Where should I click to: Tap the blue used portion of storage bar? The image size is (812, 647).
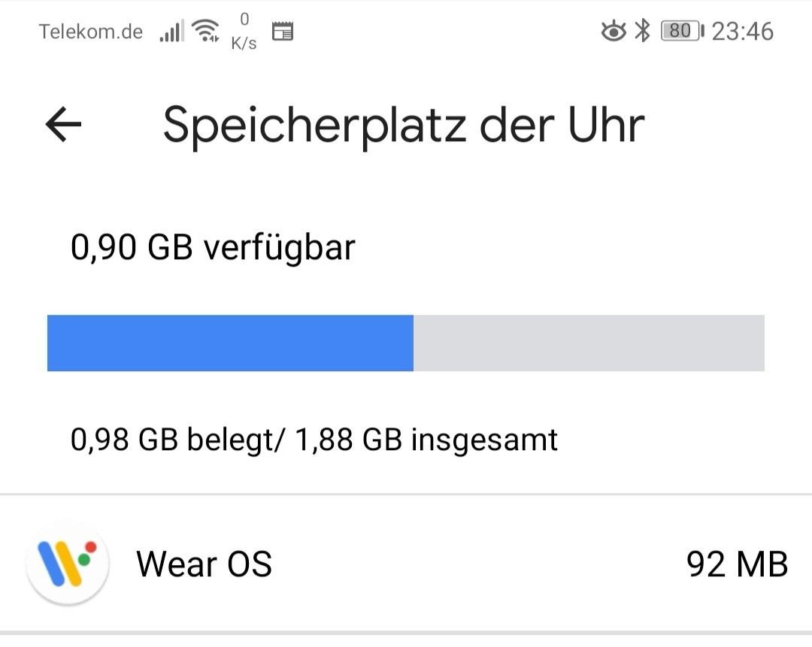coord(230,343)
